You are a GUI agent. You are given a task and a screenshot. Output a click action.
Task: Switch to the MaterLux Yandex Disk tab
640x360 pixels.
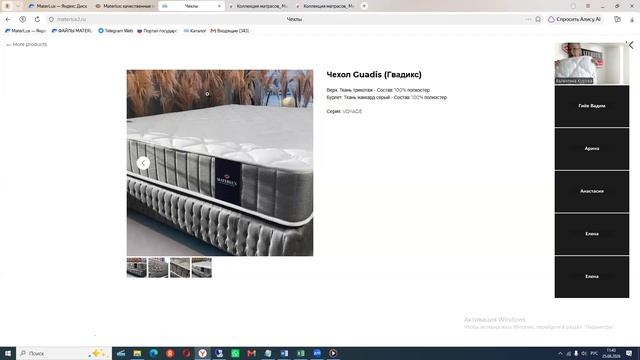point(58,6)
